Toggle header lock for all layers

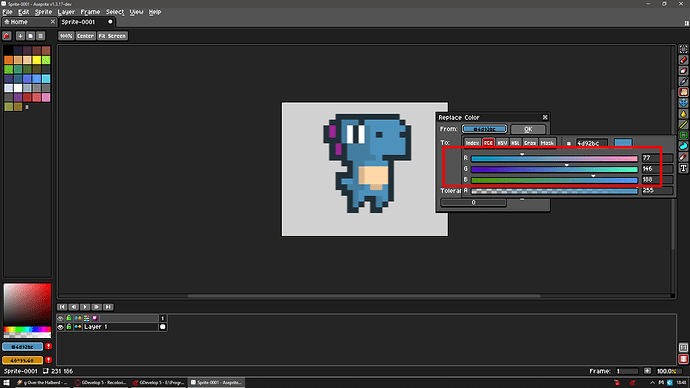coord(69,318)
